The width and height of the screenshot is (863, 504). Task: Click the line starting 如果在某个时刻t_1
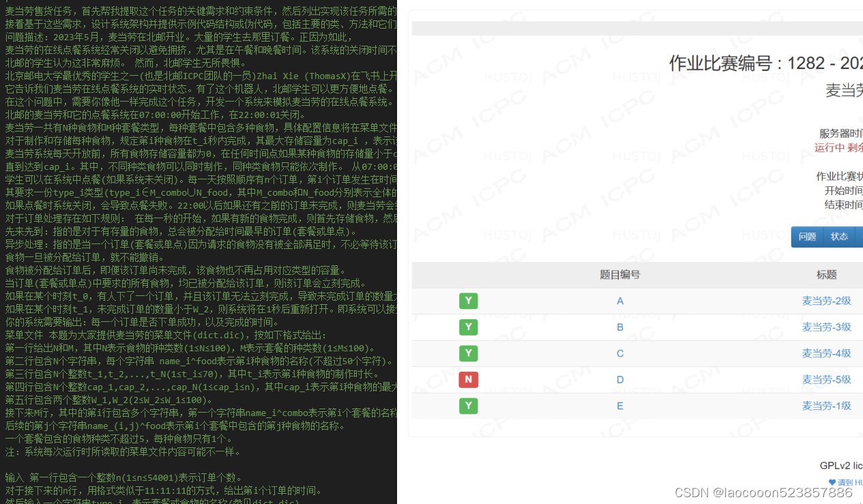pyautogui.click(x=201, y=309)
